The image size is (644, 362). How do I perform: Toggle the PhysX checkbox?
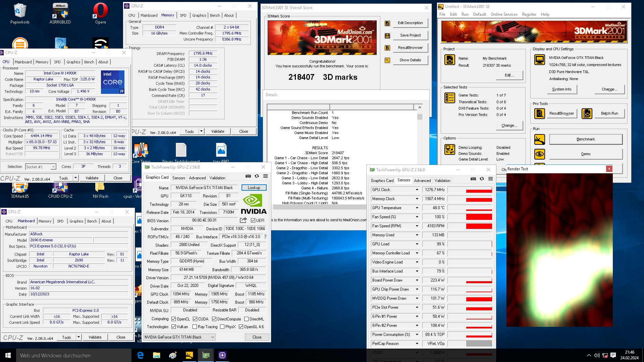click(x=222, y=327)
